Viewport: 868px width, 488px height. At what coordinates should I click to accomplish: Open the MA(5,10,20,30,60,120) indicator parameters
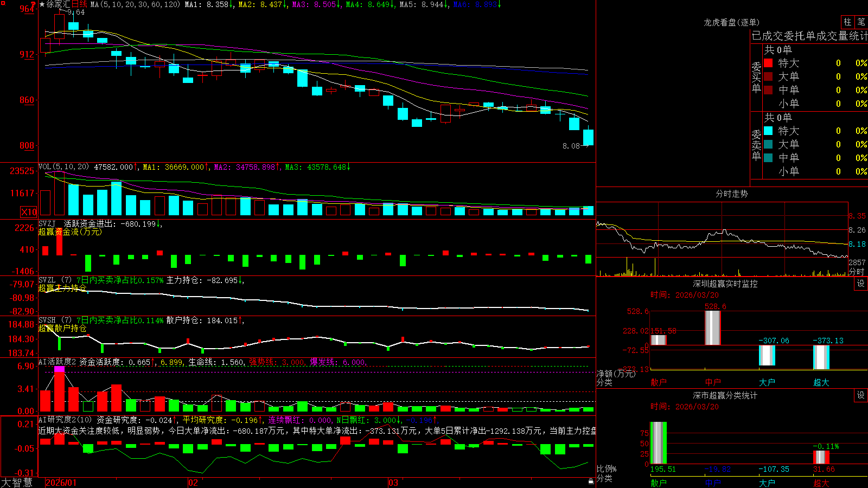coord(135,4)
